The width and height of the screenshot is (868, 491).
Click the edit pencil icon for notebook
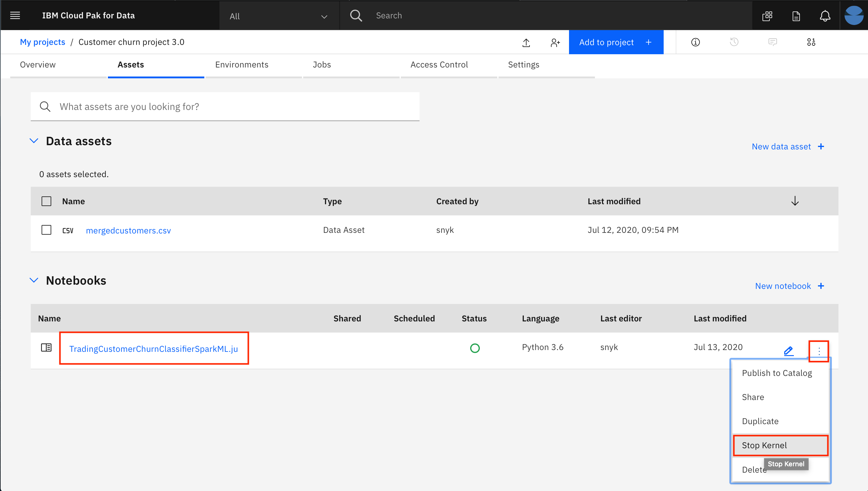click(x=788, y=349)
